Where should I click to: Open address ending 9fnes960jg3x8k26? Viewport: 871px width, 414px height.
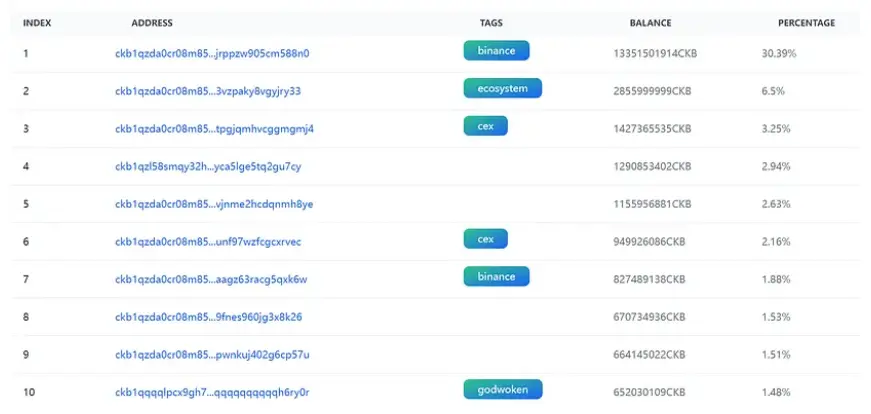point(208,317)
